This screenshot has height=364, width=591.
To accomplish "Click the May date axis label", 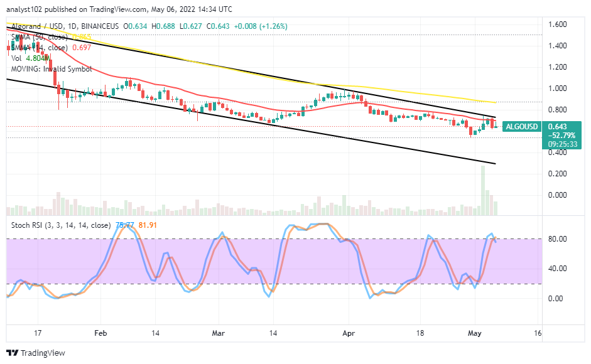I will point(475,333).
